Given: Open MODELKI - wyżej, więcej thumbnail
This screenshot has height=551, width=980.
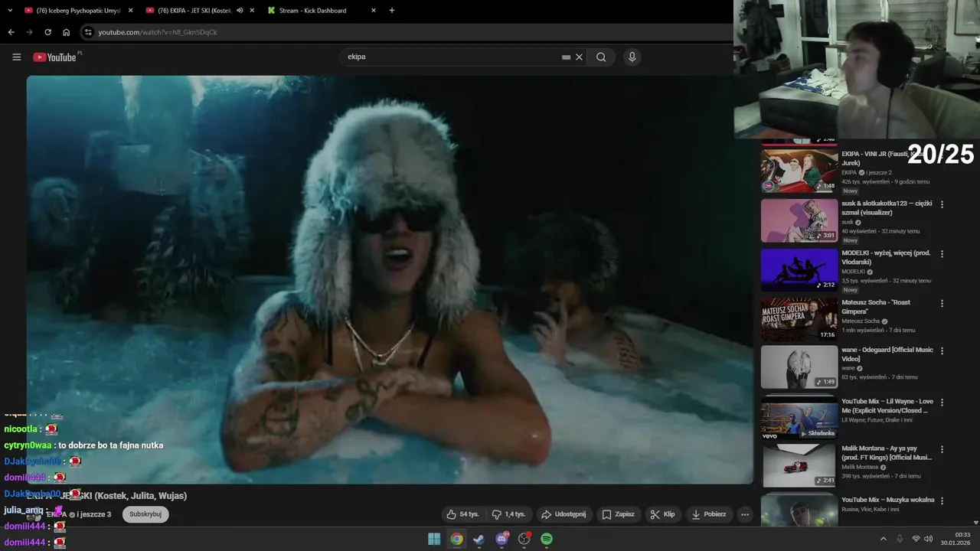Looking at the screenshot, I should 799,270.
